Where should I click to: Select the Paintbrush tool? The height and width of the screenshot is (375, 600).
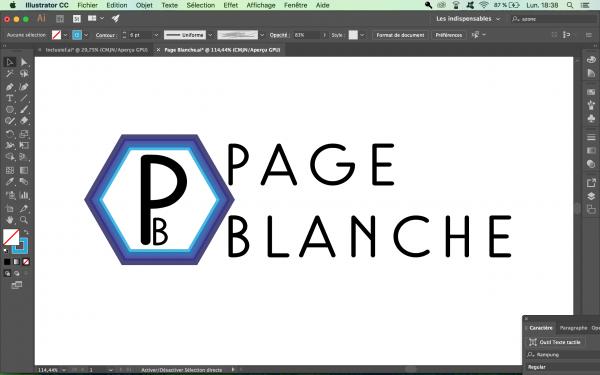click(x=24, y=109)
